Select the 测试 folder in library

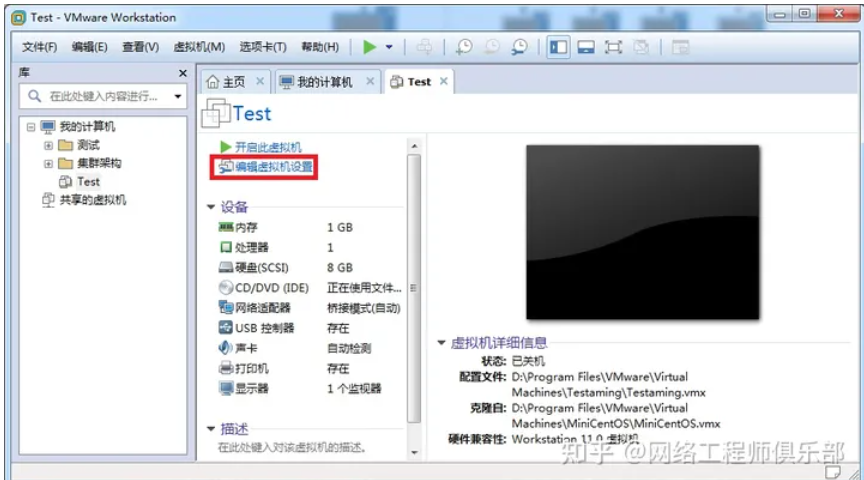click(88, 145)
